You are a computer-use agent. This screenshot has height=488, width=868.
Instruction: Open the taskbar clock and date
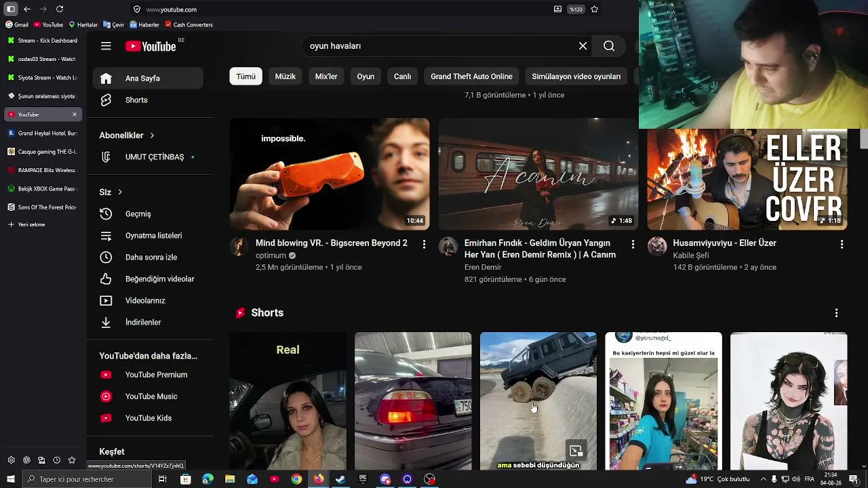point(831,479)
